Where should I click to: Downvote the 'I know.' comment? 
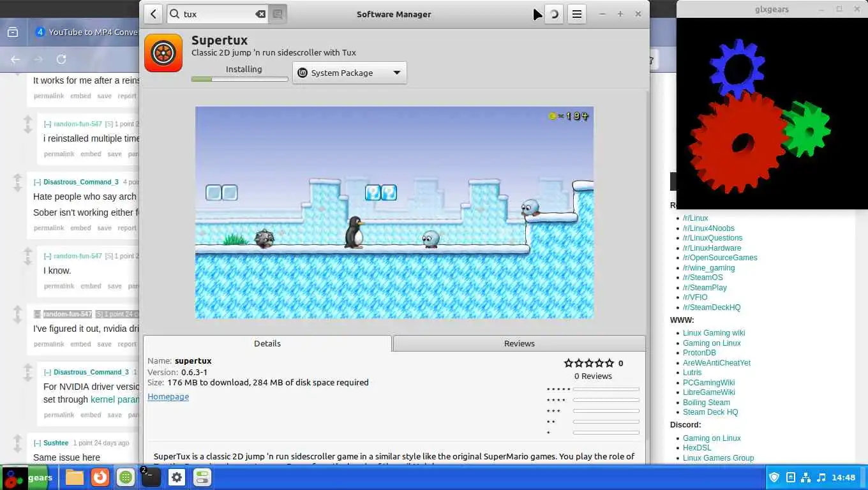click(x=27, y=261)
